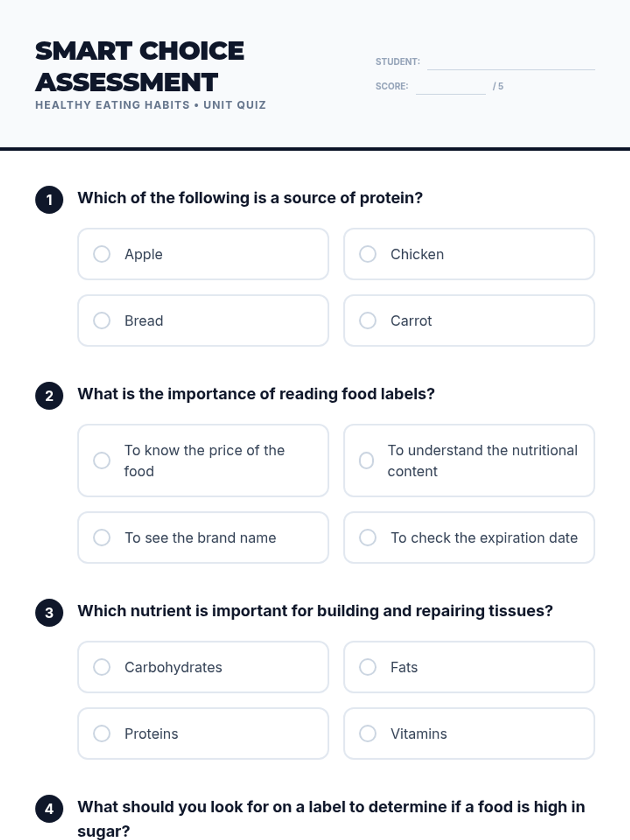Image resolution: width=630 pixels, height=840 pixels.
Task: Click the question about reading food labels
Action: tap(256, 394)
